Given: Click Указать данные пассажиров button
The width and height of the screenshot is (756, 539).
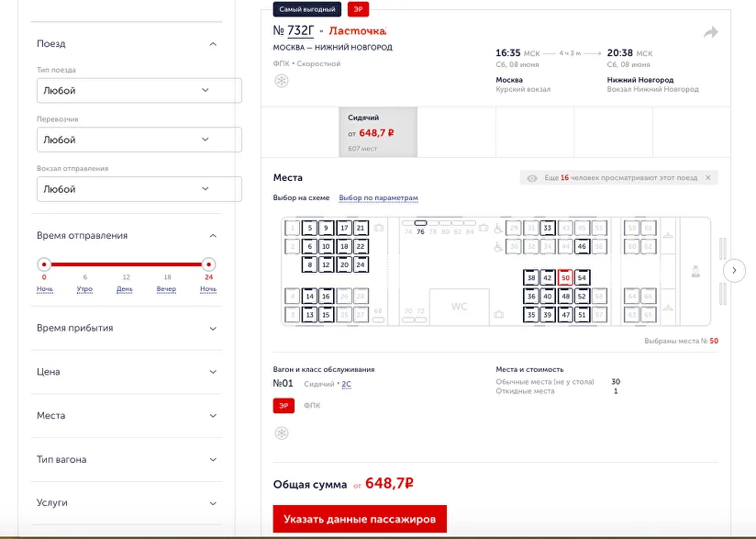Looking at the screenshot, I should pos(360,519).
